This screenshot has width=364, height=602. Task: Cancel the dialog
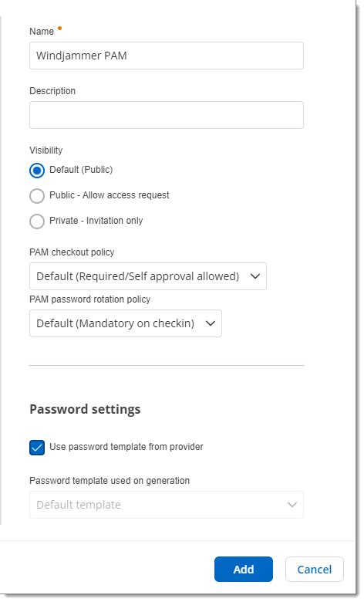[x=315, y=570]
